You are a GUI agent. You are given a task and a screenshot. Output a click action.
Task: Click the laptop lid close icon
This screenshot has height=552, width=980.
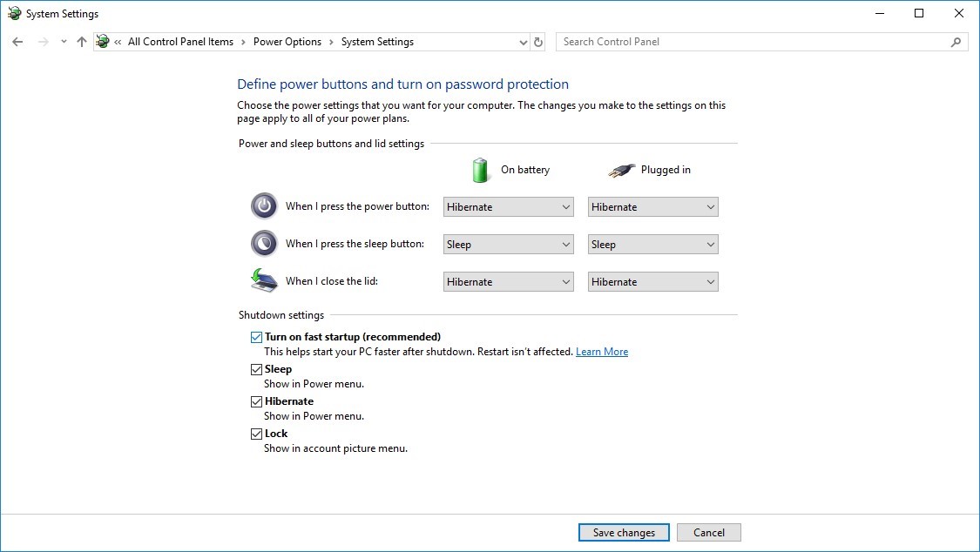pyautogui.click(x=264, y=281)
